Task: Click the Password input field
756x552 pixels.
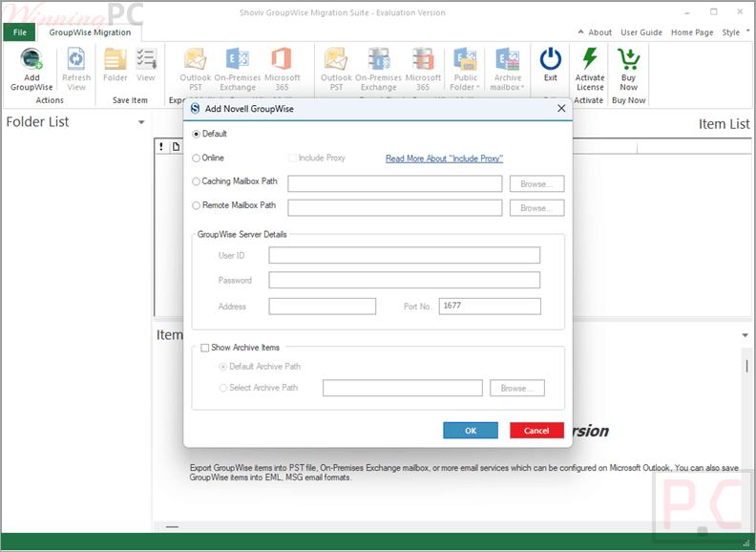Action: point(404,280)
